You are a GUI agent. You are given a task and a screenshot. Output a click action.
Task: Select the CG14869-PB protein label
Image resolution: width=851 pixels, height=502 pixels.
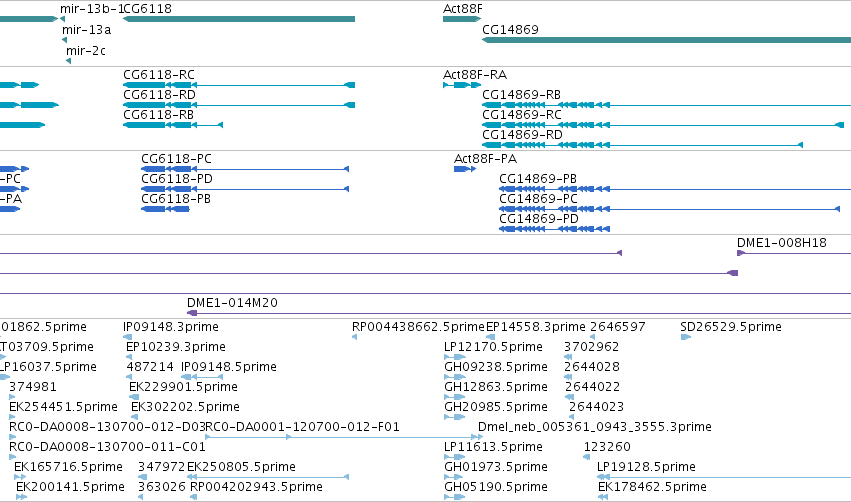coord(538,179)
